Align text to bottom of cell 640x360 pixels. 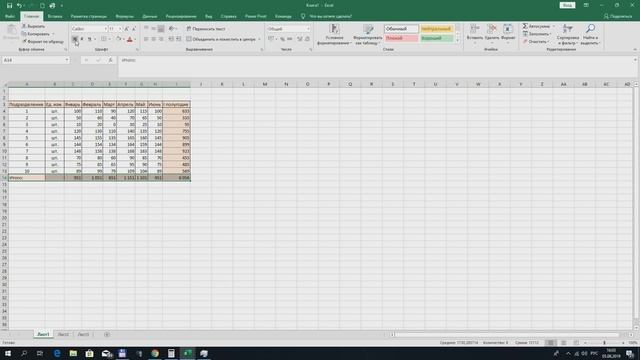[x=161, y=29]
